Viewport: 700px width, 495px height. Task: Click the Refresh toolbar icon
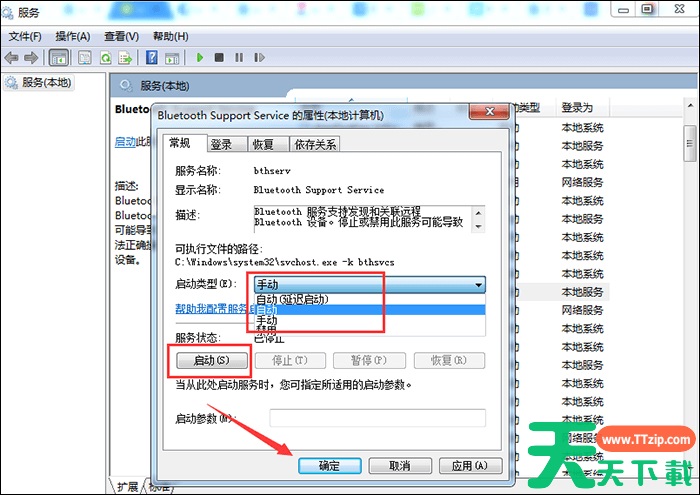[105, 58]
